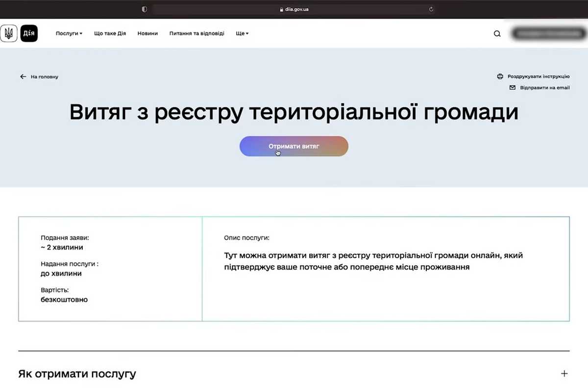
Task: Open the black Дія logo icon
Action: [x=28, y=33]
